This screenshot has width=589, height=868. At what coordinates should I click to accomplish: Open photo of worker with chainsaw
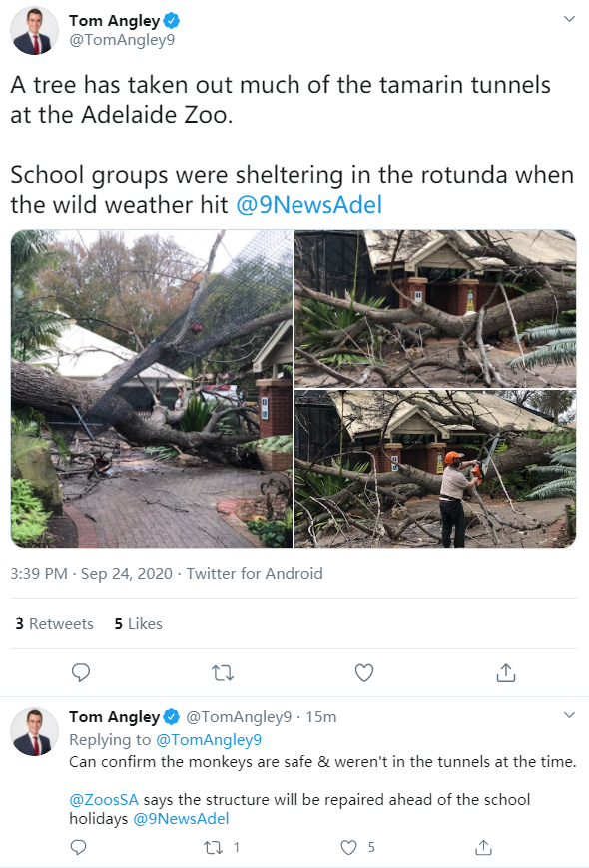click(435, 469)
